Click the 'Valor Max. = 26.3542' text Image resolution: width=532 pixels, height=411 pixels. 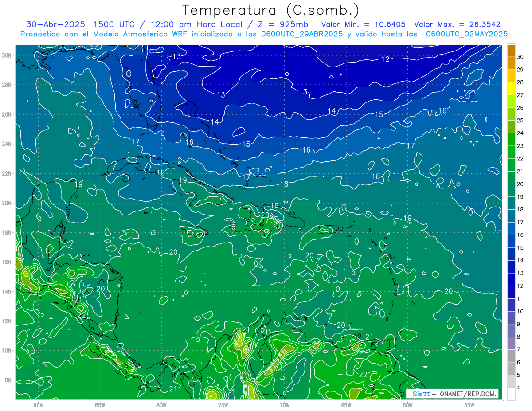(458, 24)
